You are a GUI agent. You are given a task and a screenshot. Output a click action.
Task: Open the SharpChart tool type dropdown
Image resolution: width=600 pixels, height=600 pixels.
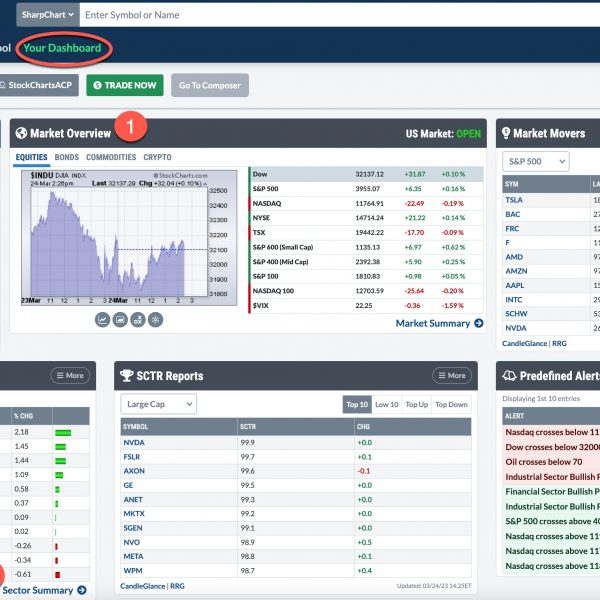(x=48, y=15)
